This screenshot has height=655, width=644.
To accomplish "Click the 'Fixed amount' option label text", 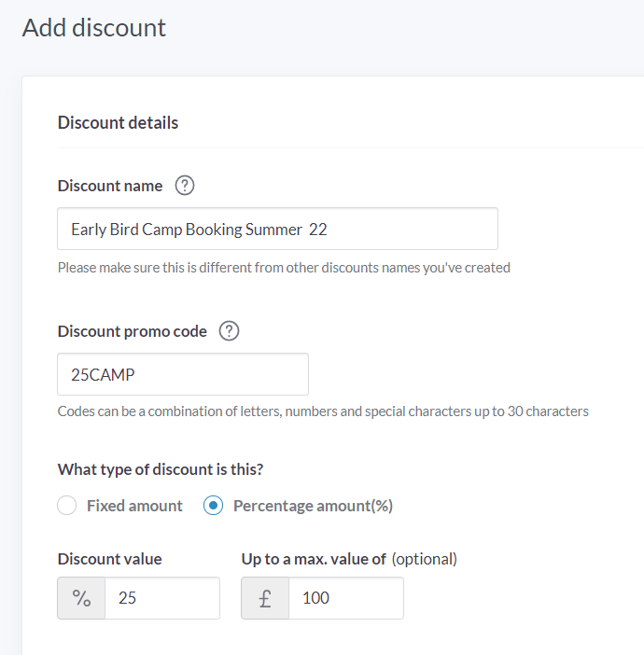I will coord(134,506).
